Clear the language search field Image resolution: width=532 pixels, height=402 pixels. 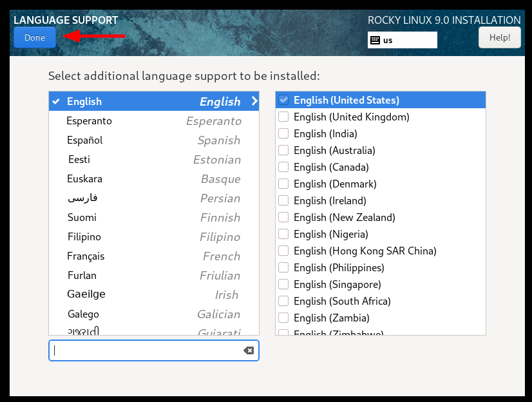click(x=249, y=350)
